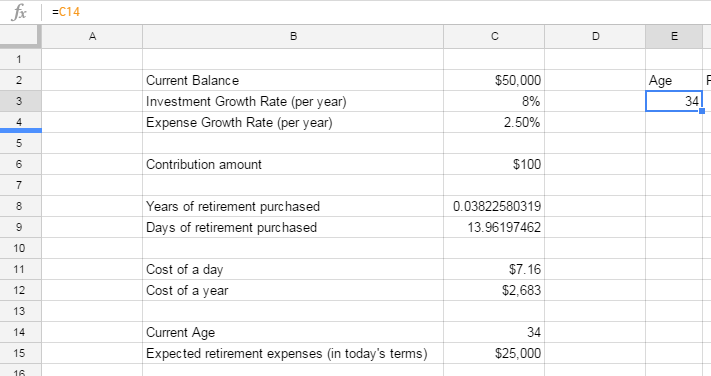Screen dimensions: 711x376
Task: Select the 8% investment growth rate cell
Action: click(494, 101)
